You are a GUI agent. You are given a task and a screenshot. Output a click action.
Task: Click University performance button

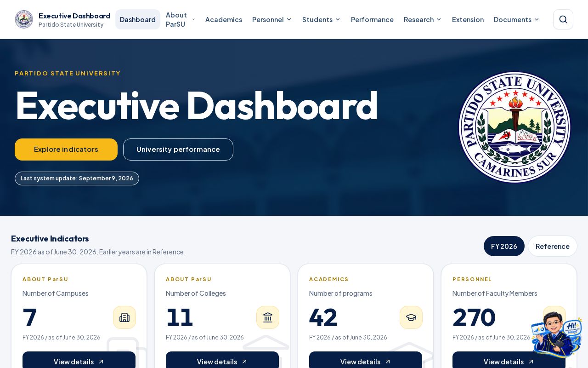tap(178, 149)
